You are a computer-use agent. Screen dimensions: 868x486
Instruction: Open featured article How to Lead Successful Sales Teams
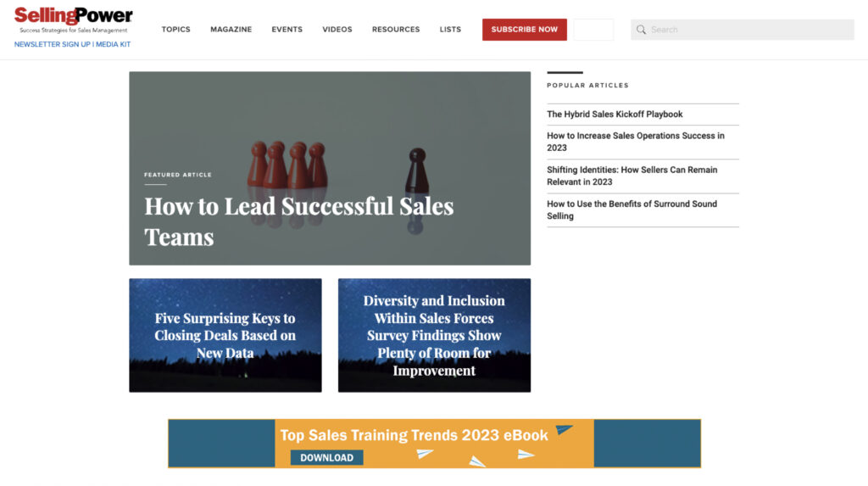click(330, 168)
